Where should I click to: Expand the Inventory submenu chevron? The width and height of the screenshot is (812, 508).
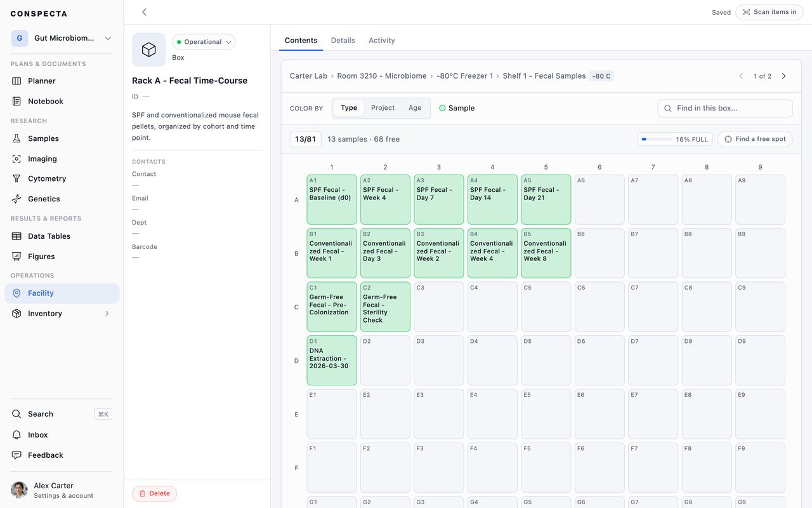click(107, 314)
